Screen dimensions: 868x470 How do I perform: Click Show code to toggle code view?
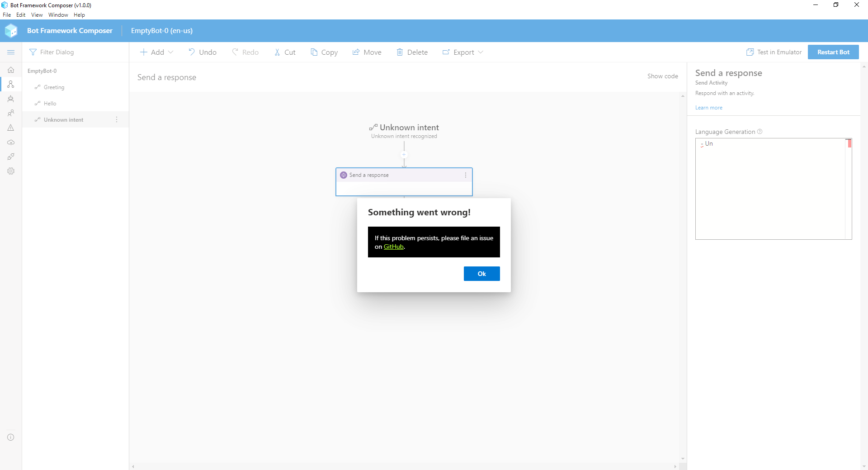[x=663, y=76]
